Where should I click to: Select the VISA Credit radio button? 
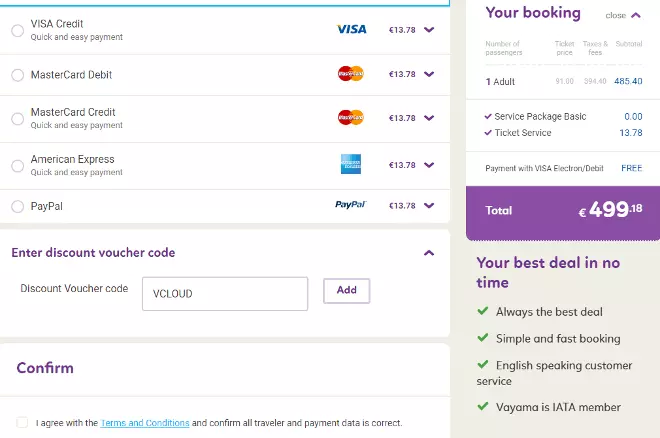pyautogui.click(x=17, y=31)
